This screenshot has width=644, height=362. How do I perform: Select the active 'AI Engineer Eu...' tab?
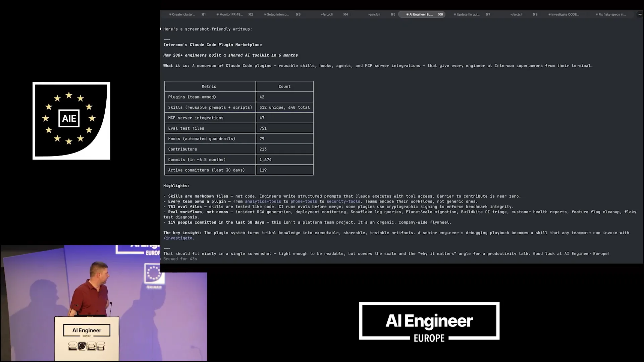pyautogui.click(x=422, y=14)
